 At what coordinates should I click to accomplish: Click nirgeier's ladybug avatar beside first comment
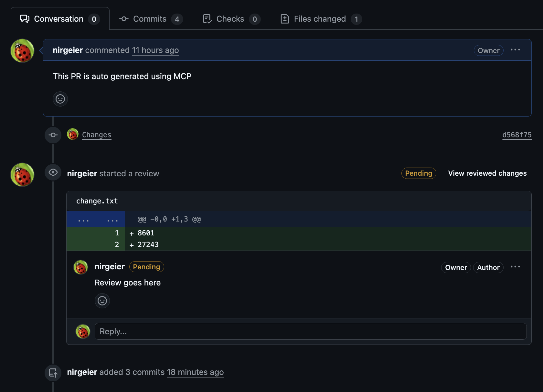pyautogui.click(x=22, y=51)
